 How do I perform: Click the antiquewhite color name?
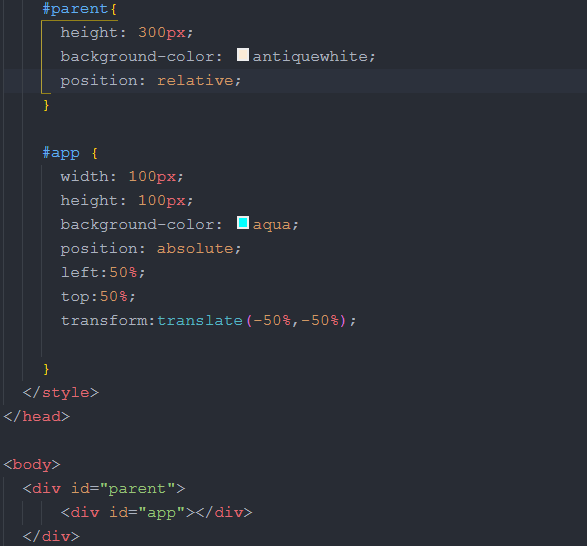click(310, 57)
